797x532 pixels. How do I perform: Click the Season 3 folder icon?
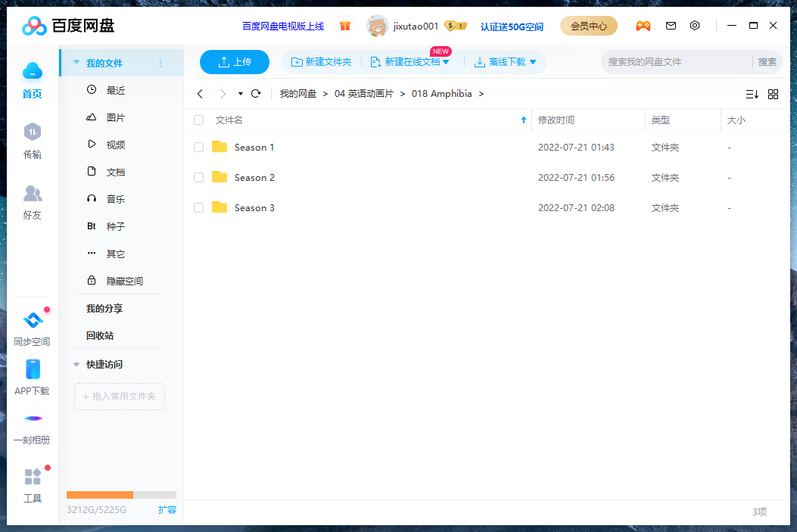coord(219,207)
